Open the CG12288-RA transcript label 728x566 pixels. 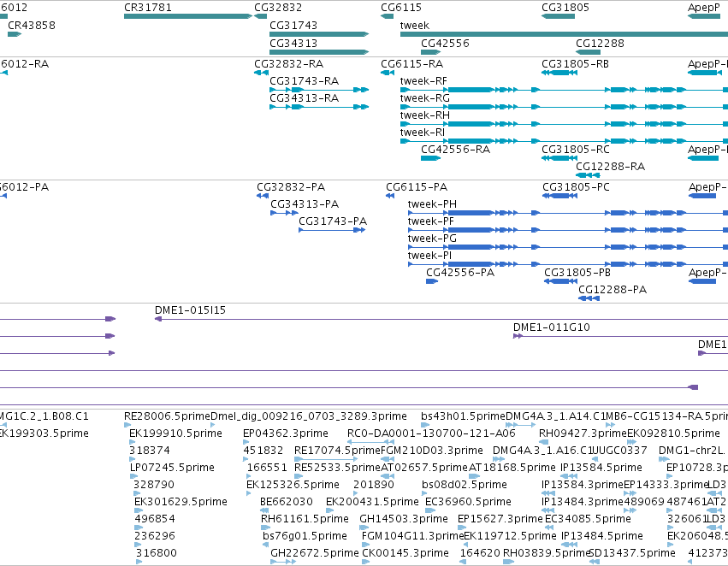(610, 166)
